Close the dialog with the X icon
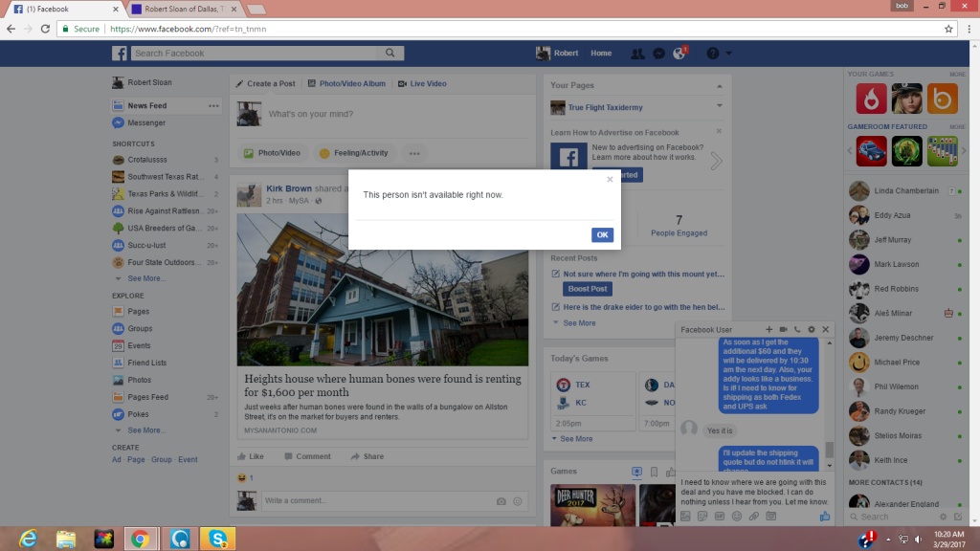The height and width of the screenshot is (551, 980). 610,179
